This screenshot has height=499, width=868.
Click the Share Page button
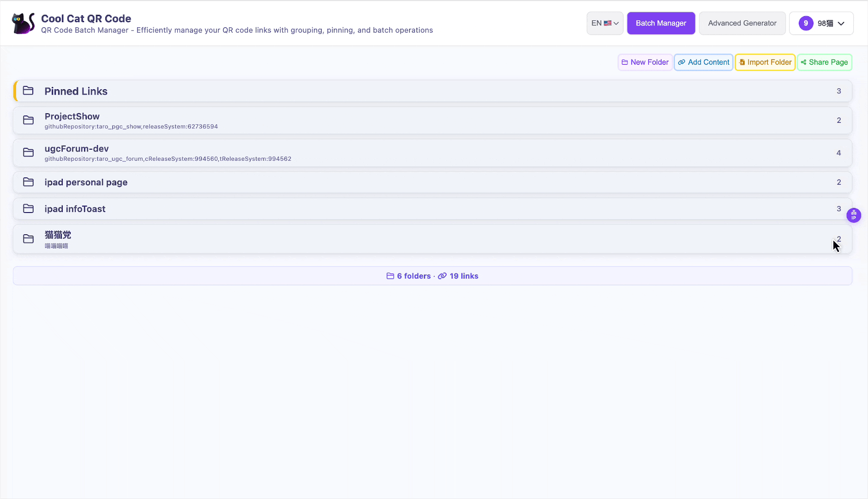(x=824, y=62)
